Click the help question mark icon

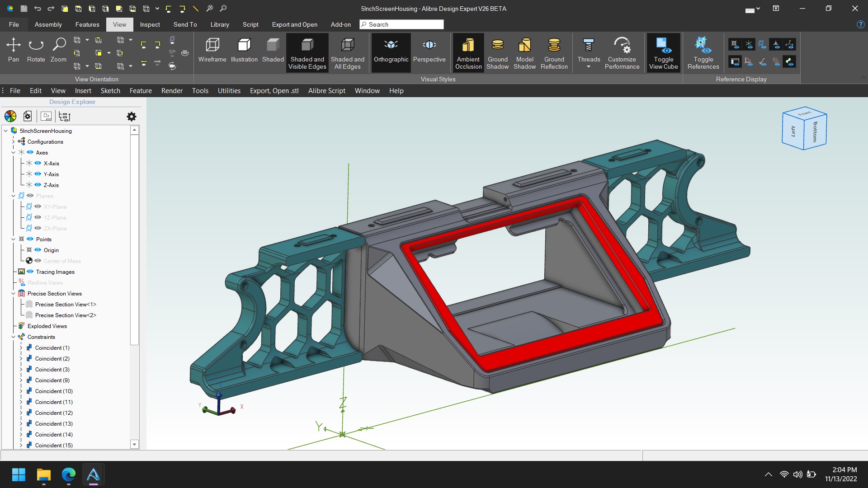(x=860, y=24)
